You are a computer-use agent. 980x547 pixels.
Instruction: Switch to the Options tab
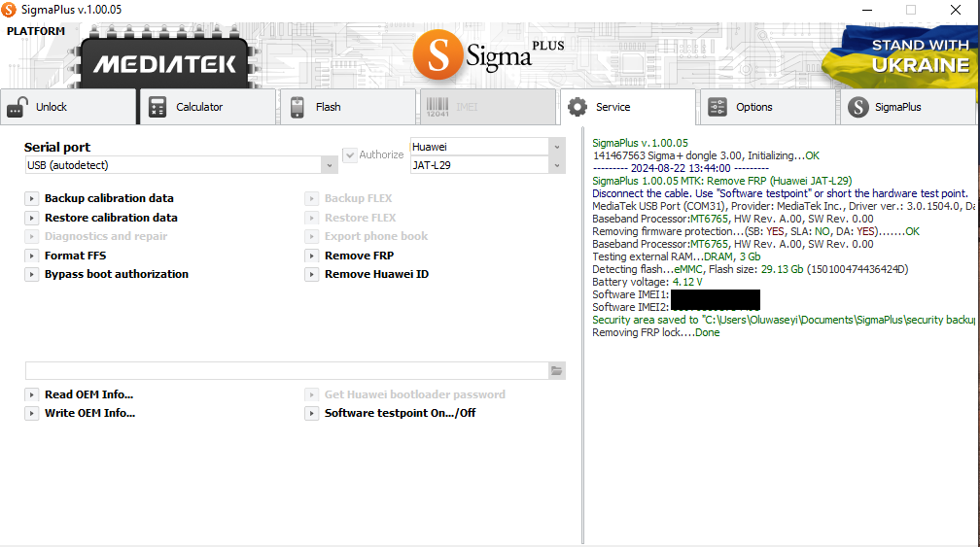pyautogui.click(x=767, y=107)
